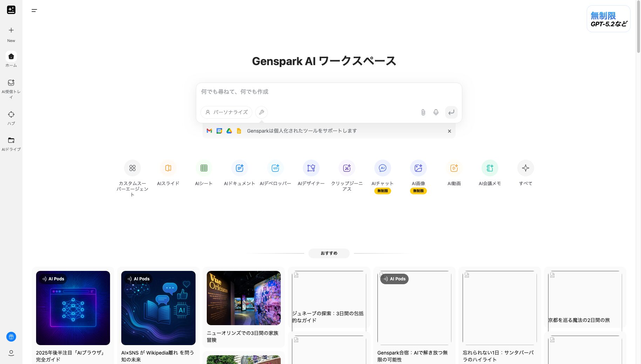Select the AI動画 video tool icon
Image resolution: width=641 pixels, height=364 pixels.
pos(454,168)
